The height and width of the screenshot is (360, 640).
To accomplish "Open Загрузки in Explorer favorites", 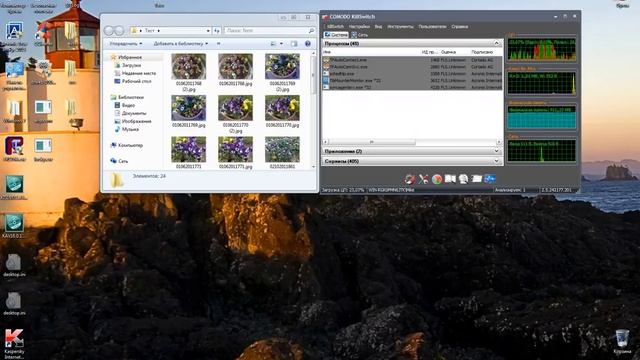I will 128,65.
